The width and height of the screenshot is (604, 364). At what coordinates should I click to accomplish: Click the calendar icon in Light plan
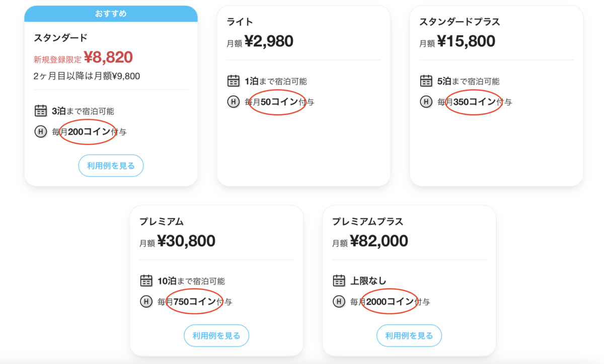(234, 81)
